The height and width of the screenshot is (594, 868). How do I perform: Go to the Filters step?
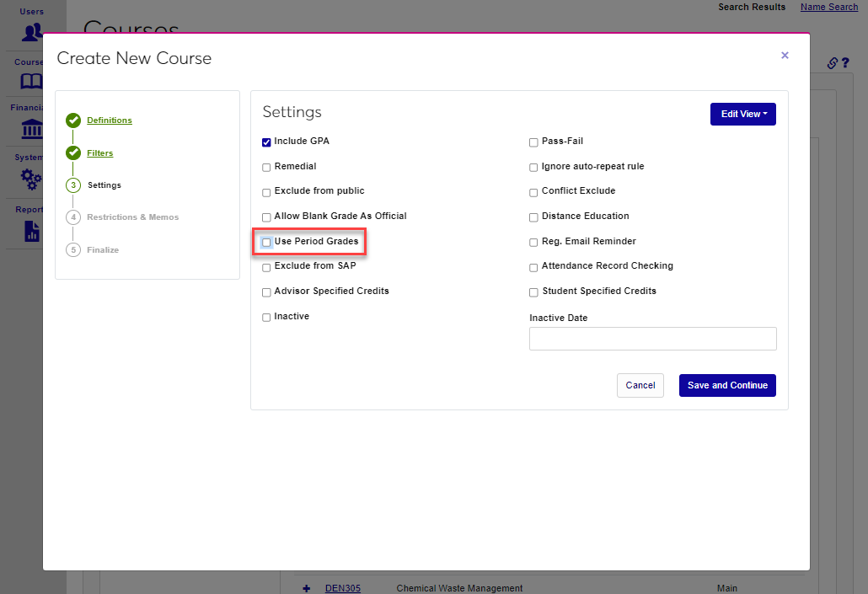click(x=99, y=153)
